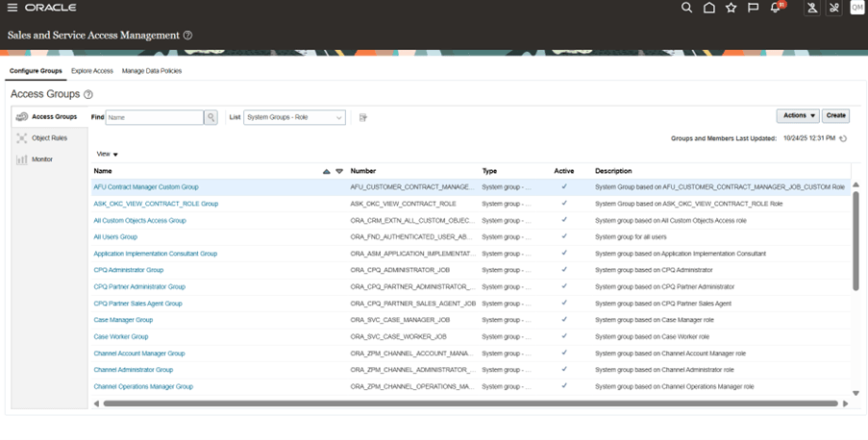
Task: Go to the Home page icon
Action: [x=708, y=8]
